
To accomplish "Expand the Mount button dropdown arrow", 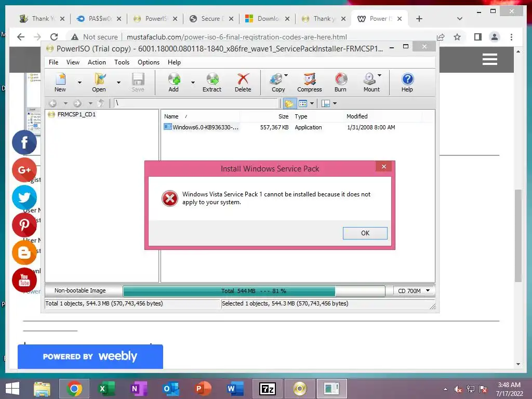I will point(380,75).
